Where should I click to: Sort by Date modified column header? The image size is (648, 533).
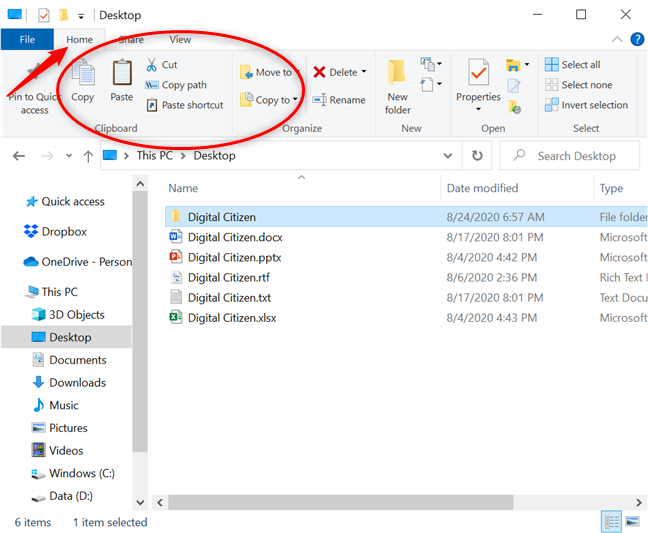(x=482, y=188)
